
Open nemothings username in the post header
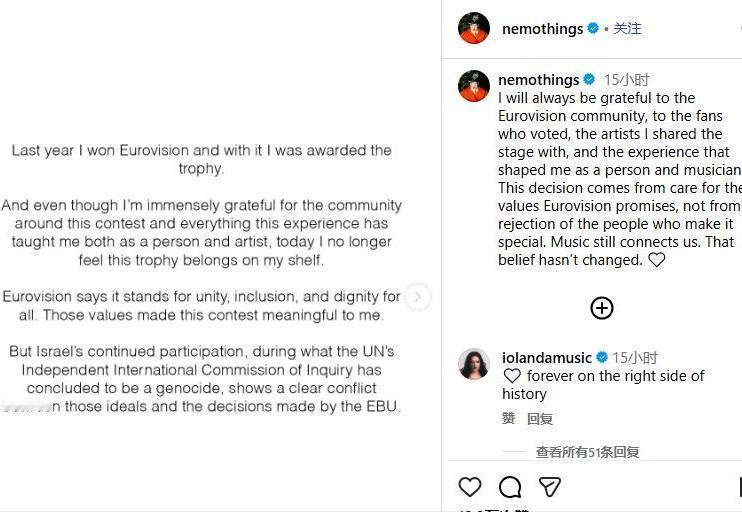[542, 29]
